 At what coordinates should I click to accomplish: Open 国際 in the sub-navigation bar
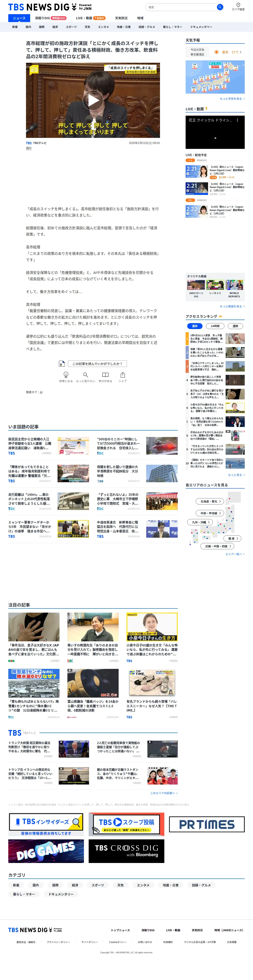coord(42,27)
